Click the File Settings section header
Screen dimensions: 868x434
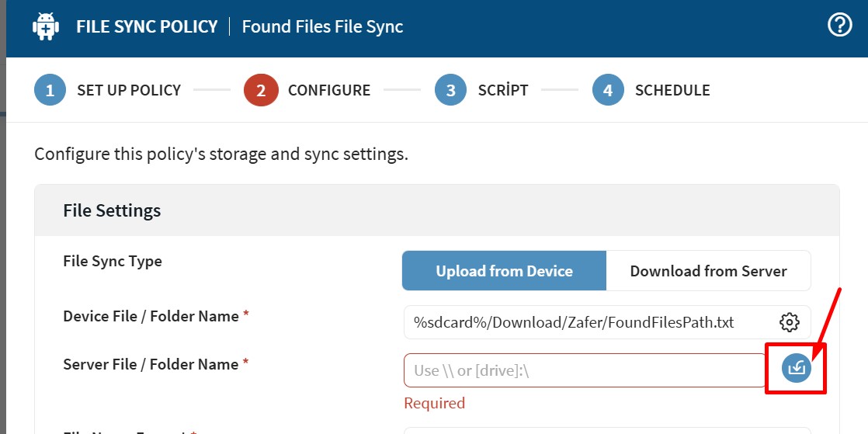tap(112, 210)
